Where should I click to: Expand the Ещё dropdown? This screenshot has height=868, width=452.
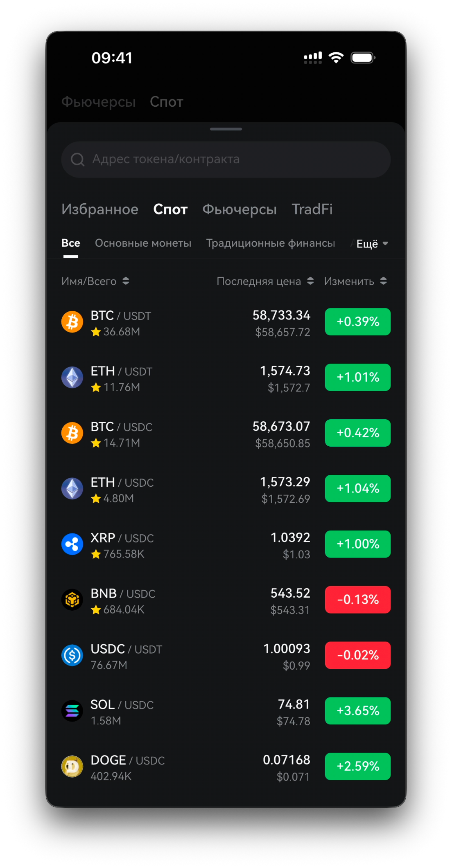(x=372, y=244)
